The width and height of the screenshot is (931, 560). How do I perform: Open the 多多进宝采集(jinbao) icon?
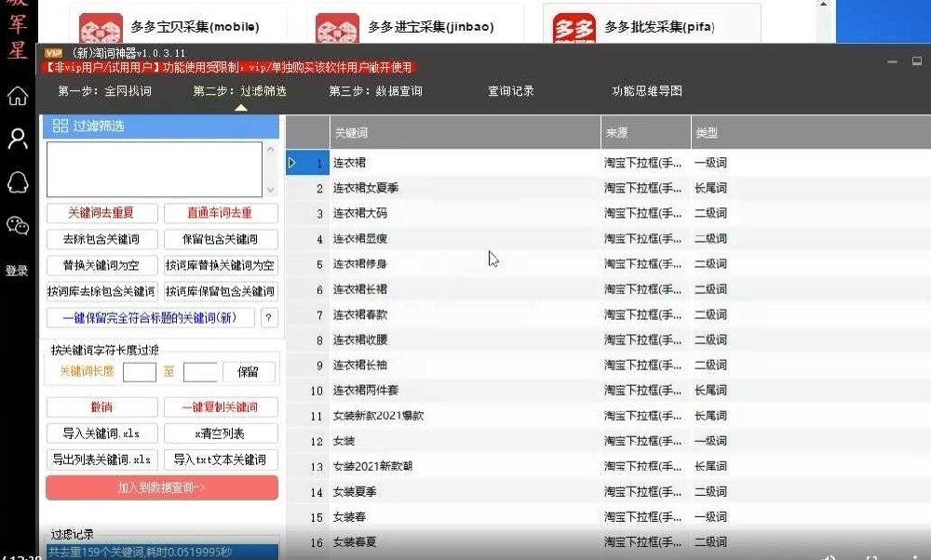coord(338,29)
